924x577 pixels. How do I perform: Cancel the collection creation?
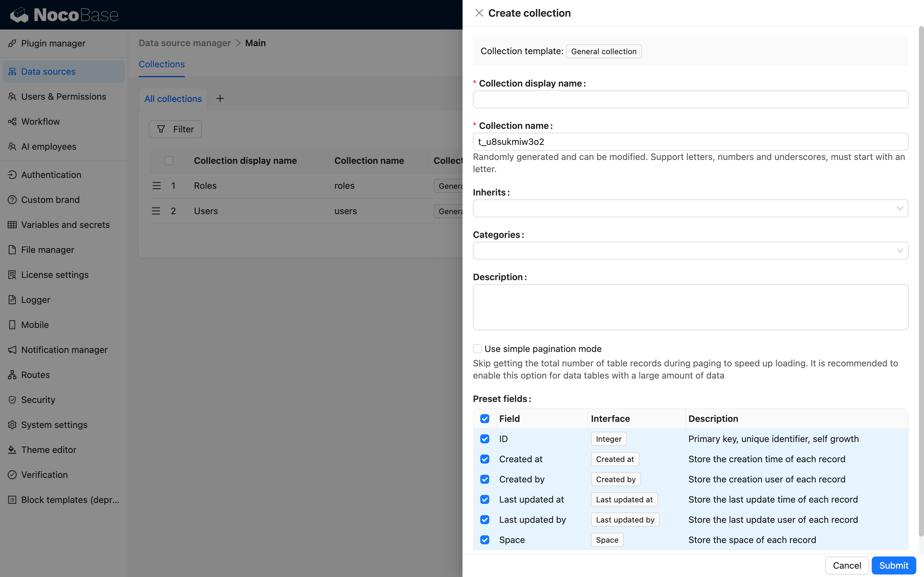pyautogui.click(x=846, y=565)
